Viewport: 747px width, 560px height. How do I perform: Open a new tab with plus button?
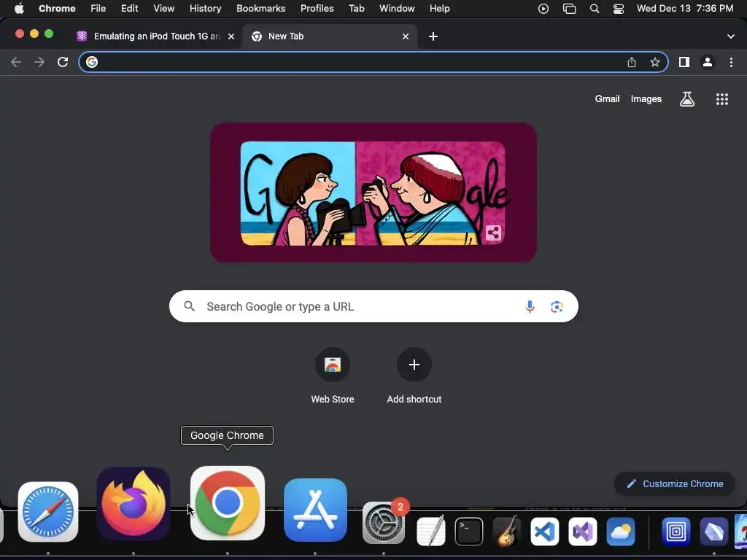point(433,36)
